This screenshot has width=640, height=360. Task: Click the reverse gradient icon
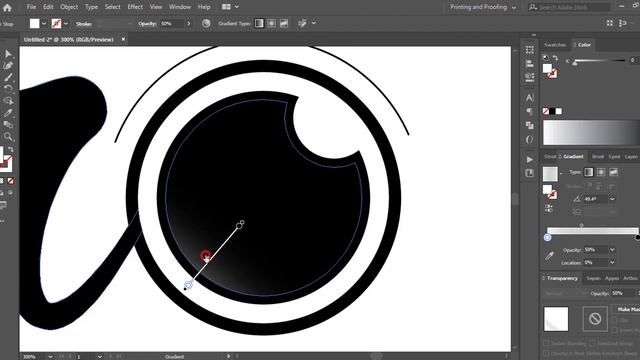coord(549,208)
